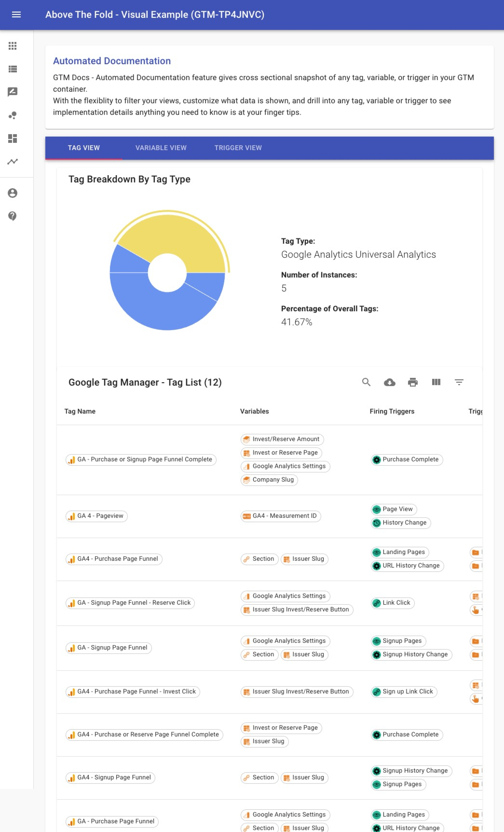
Task: Open the trend line chart sidebar icon
Action: [x=13, y=162]
